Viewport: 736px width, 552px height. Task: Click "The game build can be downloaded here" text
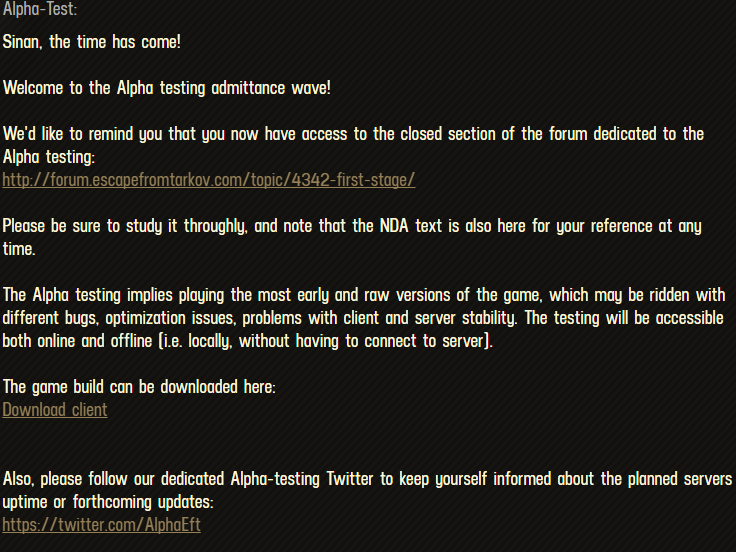tap(139, 387)
